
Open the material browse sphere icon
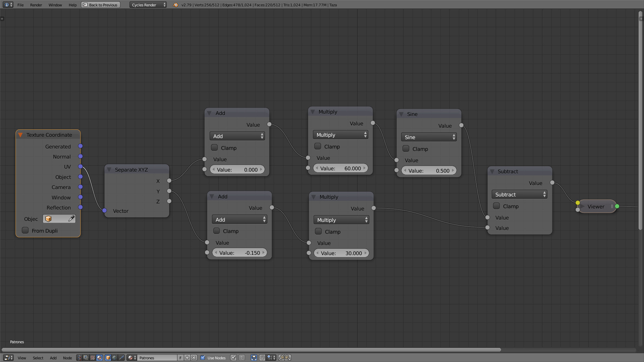(132, 358)
